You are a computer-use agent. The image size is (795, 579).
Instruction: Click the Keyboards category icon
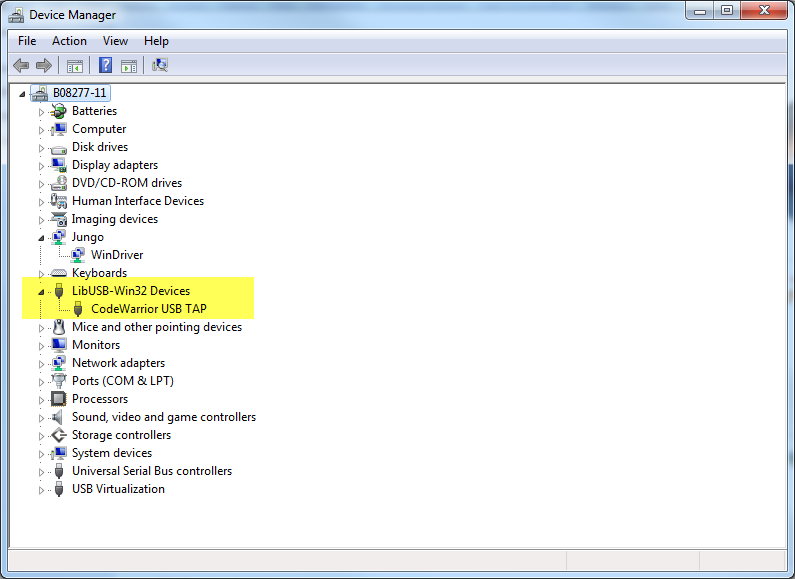point(59,273)
